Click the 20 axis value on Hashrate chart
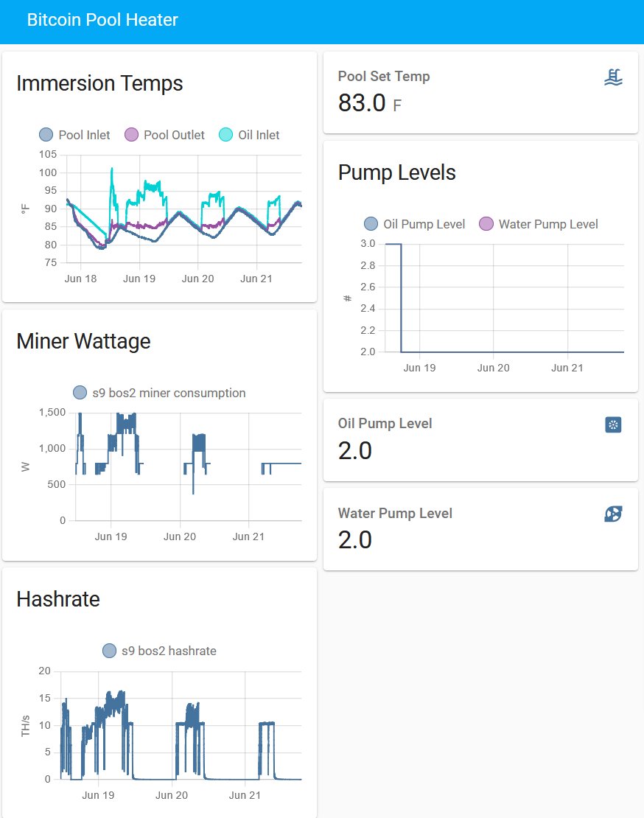 tap(45, 671)
